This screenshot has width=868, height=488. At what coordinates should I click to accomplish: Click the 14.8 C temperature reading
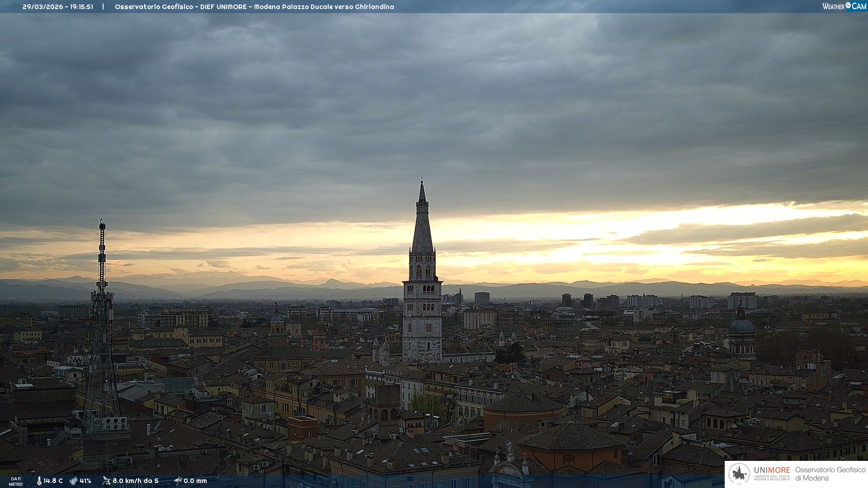[53, 481]
